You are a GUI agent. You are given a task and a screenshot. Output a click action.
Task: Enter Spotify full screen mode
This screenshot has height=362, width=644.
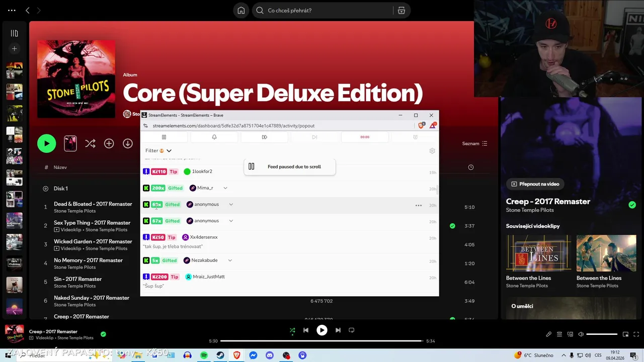[636, 334]
